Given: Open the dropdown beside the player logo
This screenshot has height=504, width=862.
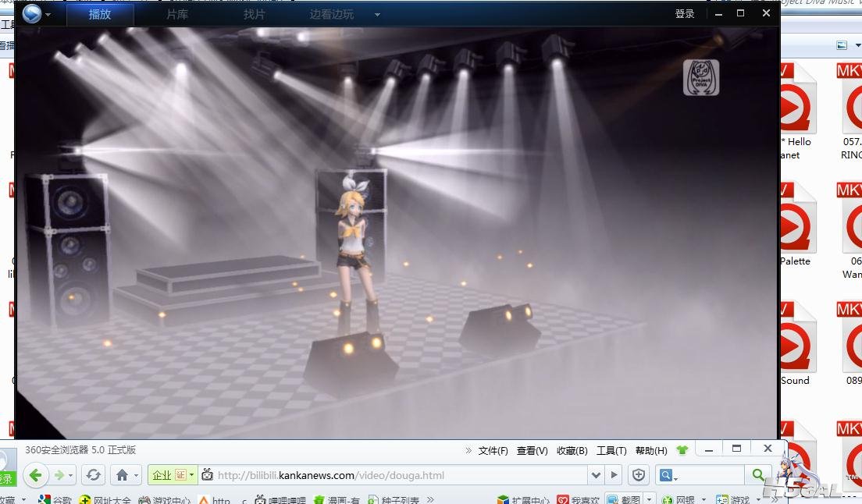Looking at the screenshot, I should click(x=48, y=15).
